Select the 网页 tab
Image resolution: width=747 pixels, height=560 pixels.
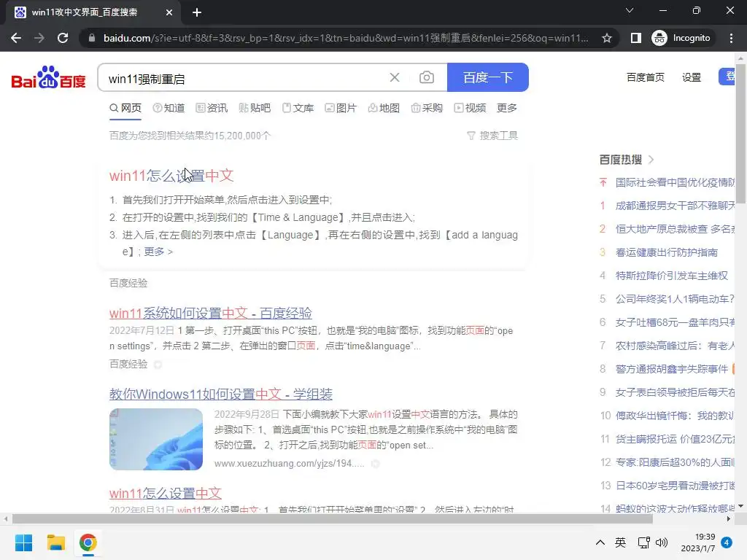pyautogui.click(x=125, y=108)
